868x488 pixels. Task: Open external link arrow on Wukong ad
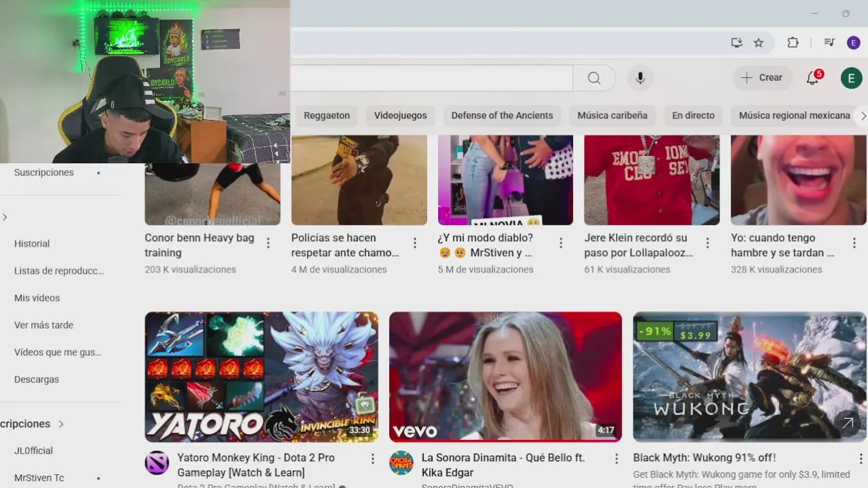[848, 424]
